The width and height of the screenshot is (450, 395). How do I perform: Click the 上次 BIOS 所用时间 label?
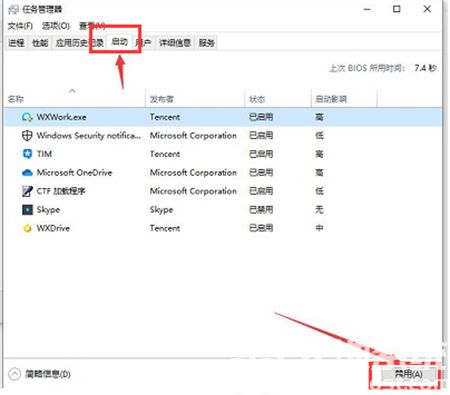(x=367, y=68)
